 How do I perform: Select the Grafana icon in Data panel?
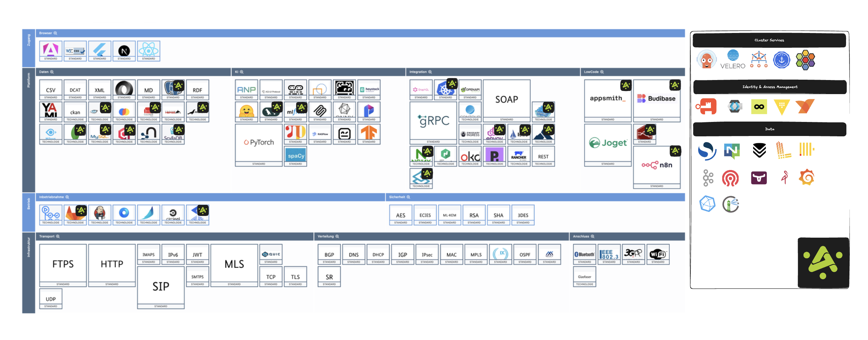(x=807, y=178)
